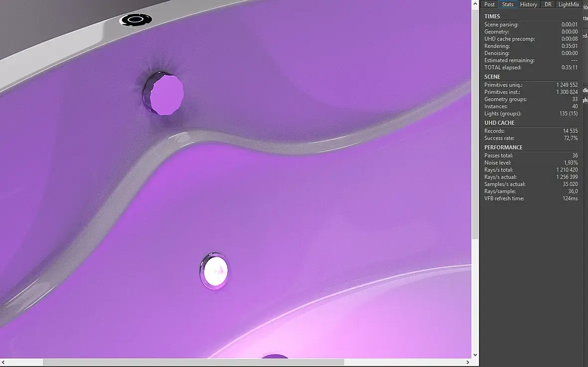Image resolution: width=588 pixels, height=367 pixels.
Task: Open the History tab
Action: click(x=528, y=4)
